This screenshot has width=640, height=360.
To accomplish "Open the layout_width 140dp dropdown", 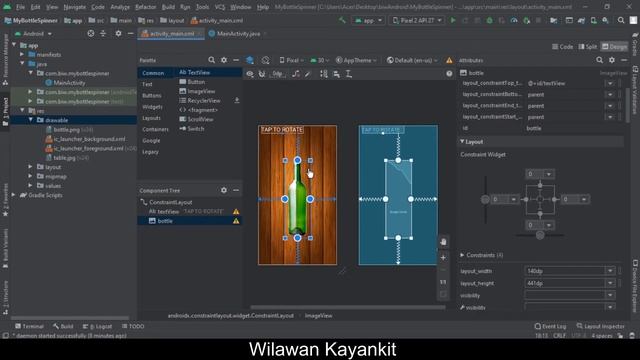I will [x=610, y=271].
